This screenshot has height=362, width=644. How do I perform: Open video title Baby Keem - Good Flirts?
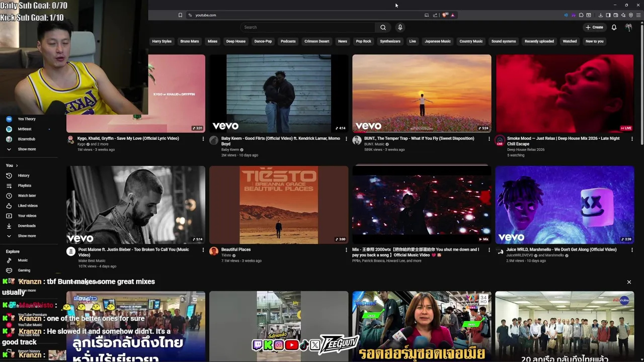click(281, 141)
